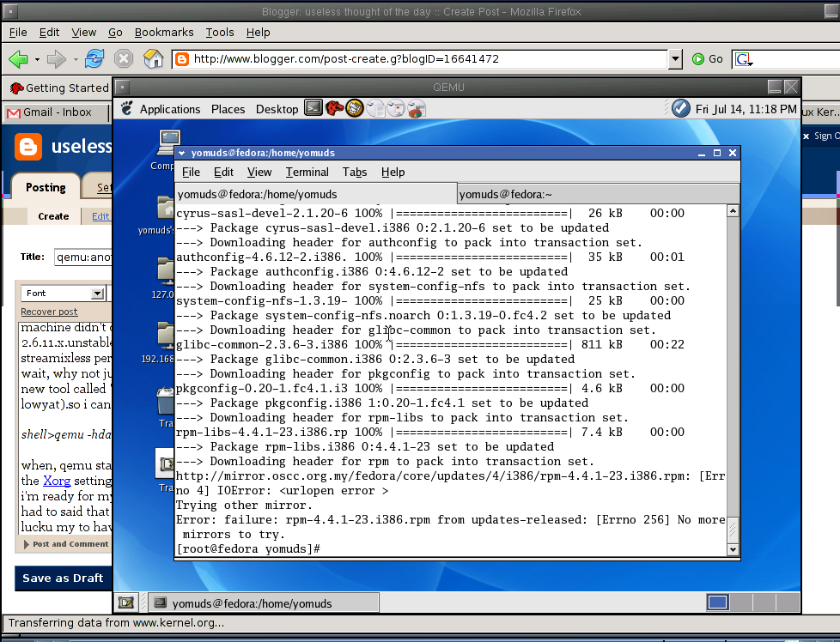Click the GNOME foot icon in QEMU
Image resolution: width=840 pixels, height=642 pixels.
click(x=127, y=109)
